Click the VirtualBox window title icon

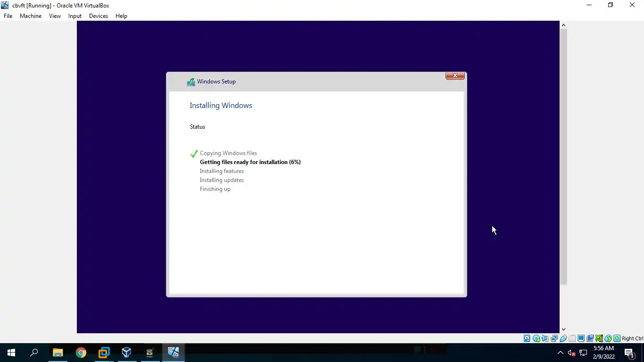(x=5, y=5)
